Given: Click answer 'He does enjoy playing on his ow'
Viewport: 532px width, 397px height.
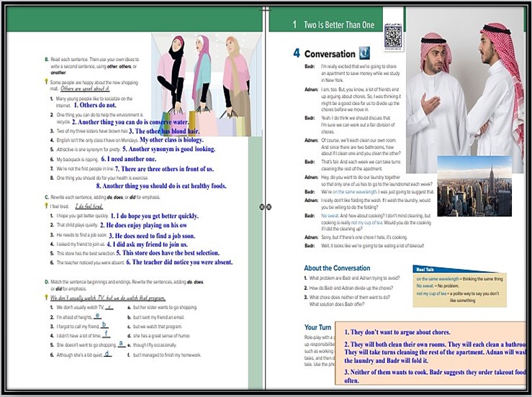Looking at the screenshot, I should tap(143, 225).
